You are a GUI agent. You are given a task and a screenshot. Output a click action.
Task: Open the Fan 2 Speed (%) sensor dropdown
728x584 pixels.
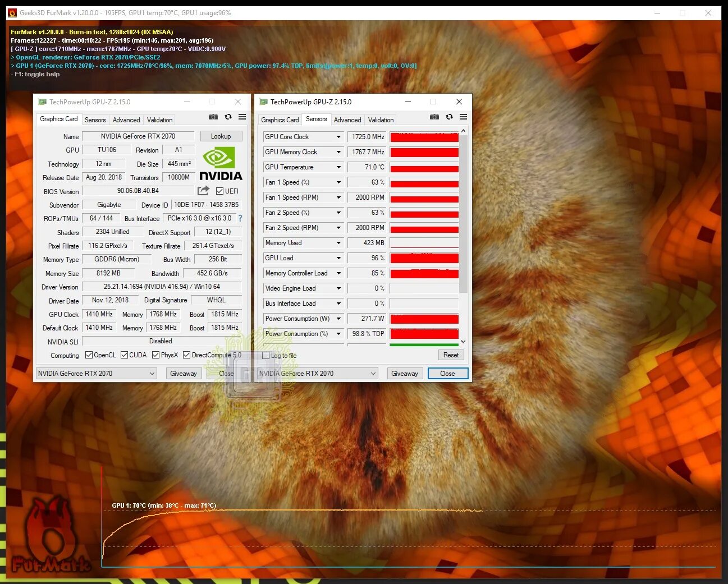pyautogui.click(x=338, y=213)
